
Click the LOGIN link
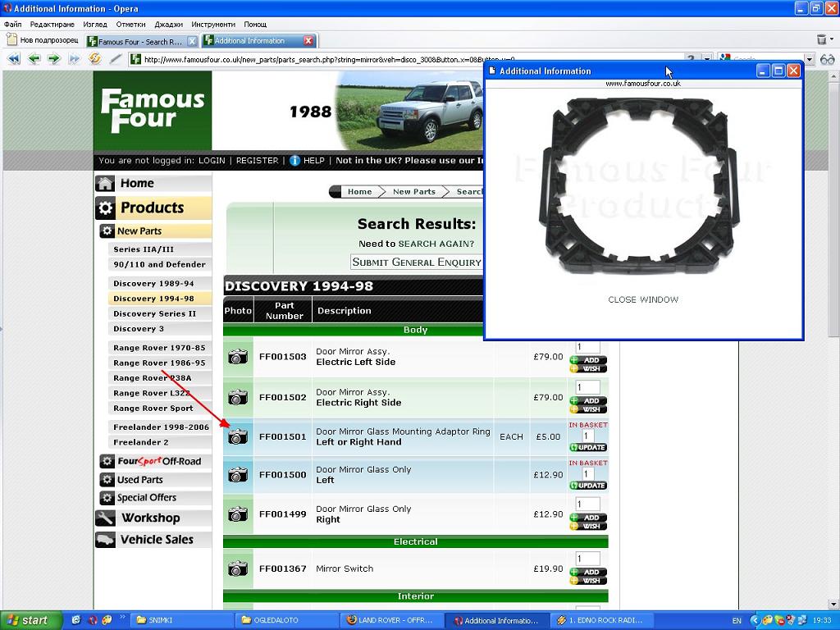212,160
